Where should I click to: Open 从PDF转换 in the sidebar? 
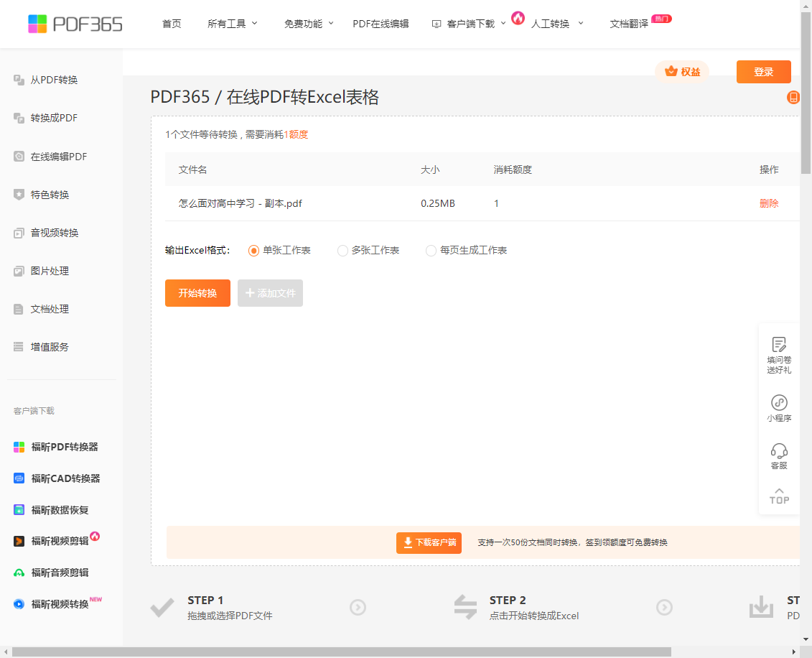click(54, 80)
